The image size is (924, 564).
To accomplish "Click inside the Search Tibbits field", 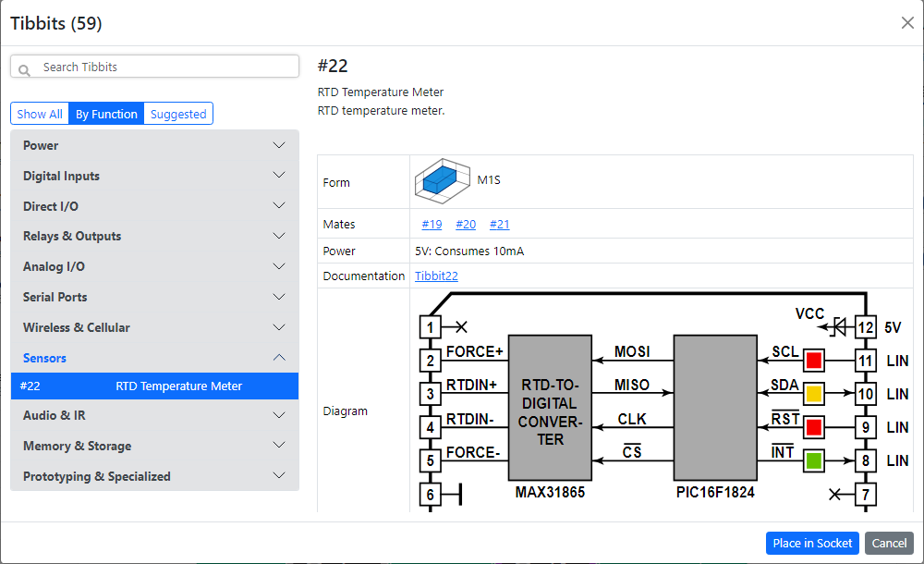I will click(155, 67).
